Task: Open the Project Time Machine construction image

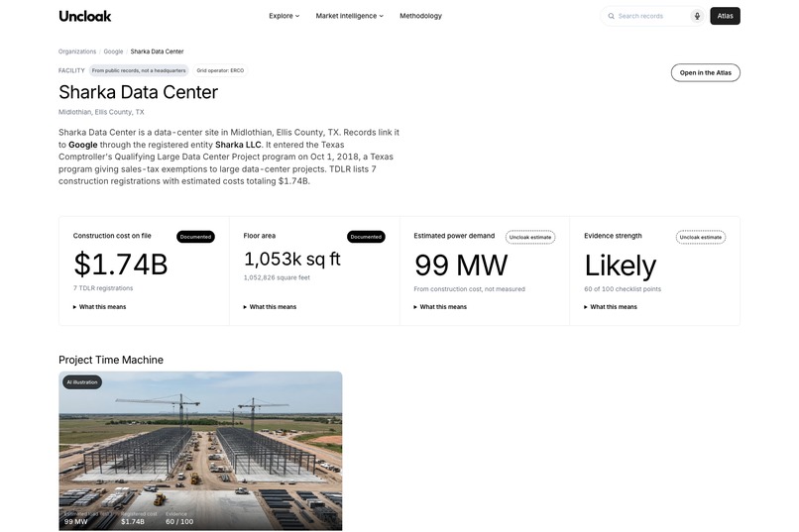Action: click(x=200, y=451)
